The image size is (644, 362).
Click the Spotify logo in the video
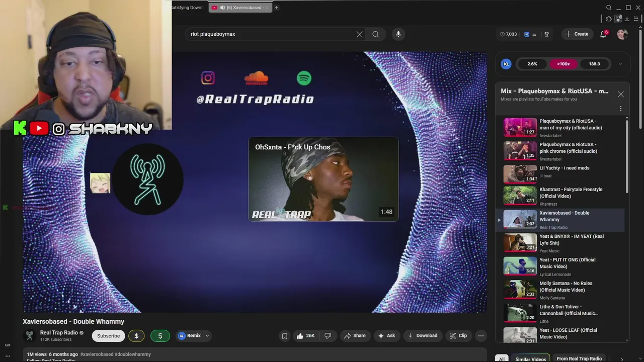[x=304, y=78]
